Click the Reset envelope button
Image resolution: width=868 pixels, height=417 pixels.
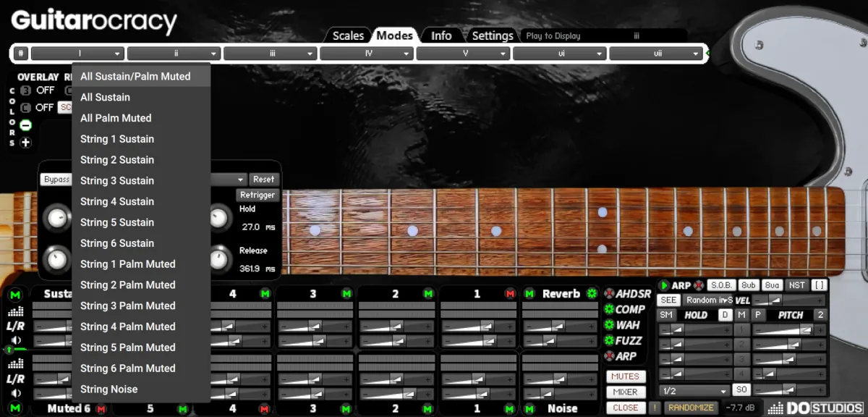click(263, 180)
